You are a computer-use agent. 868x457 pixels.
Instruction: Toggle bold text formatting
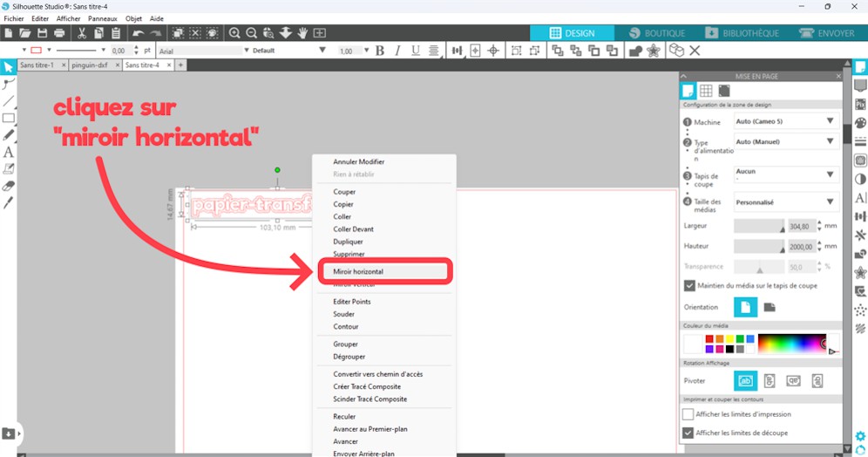(380, 51)
